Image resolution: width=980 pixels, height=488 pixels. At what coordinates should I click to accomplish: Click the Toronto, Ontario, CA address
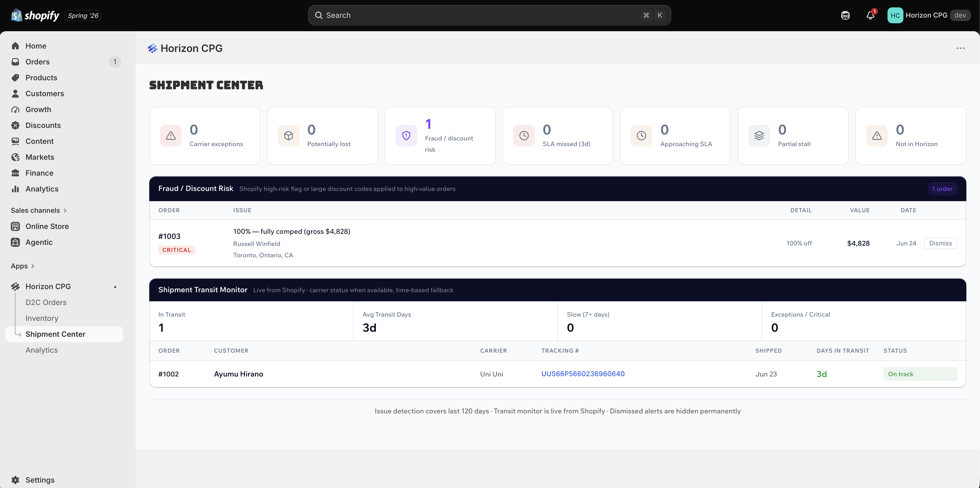[x=263, y=255]
